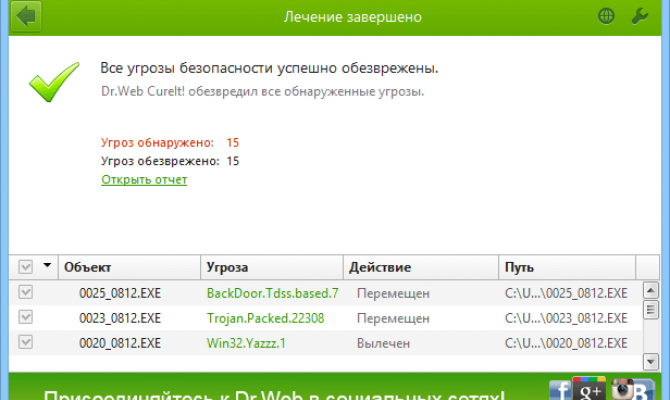Open selection dropdown arrow beside header checkbox
This screenshot has height=400, width=670.
47,265
